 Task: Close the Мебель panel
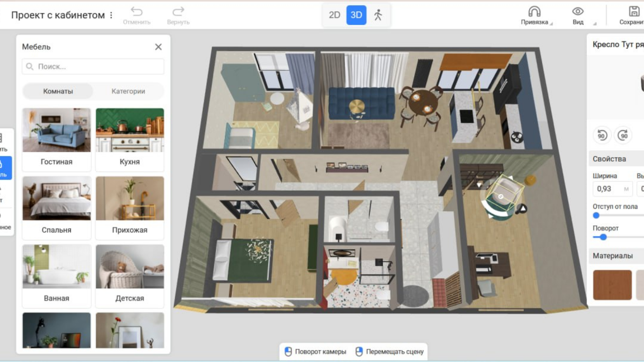coord(158,47)
